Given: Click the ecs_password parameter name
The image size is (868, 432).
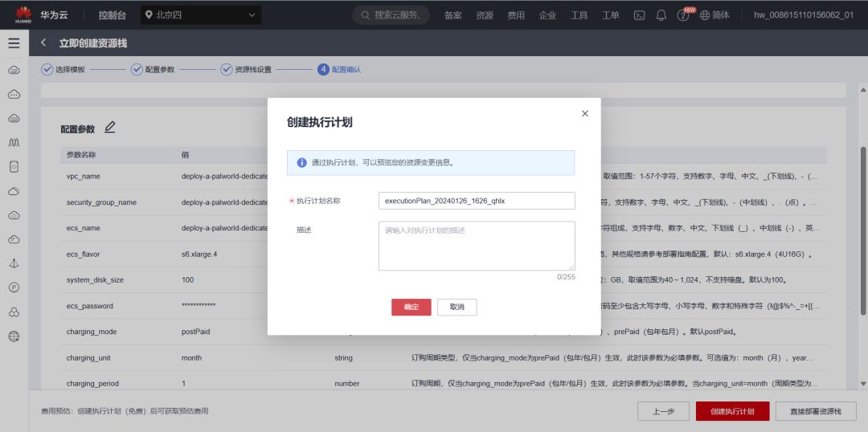Looking at the screenshot, I should [x=90, y=306].
